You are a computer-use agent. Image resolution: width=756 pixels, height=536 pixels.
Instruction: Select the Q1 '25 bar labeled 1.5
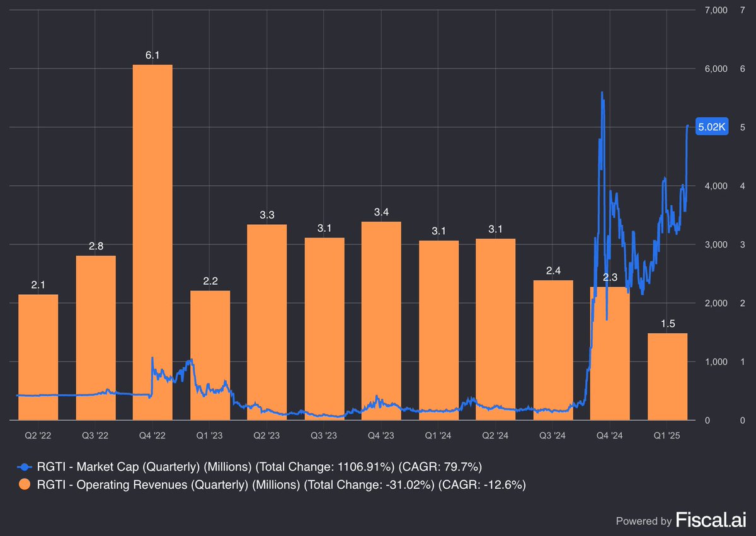pyautogui.click(x=667, y=377)
